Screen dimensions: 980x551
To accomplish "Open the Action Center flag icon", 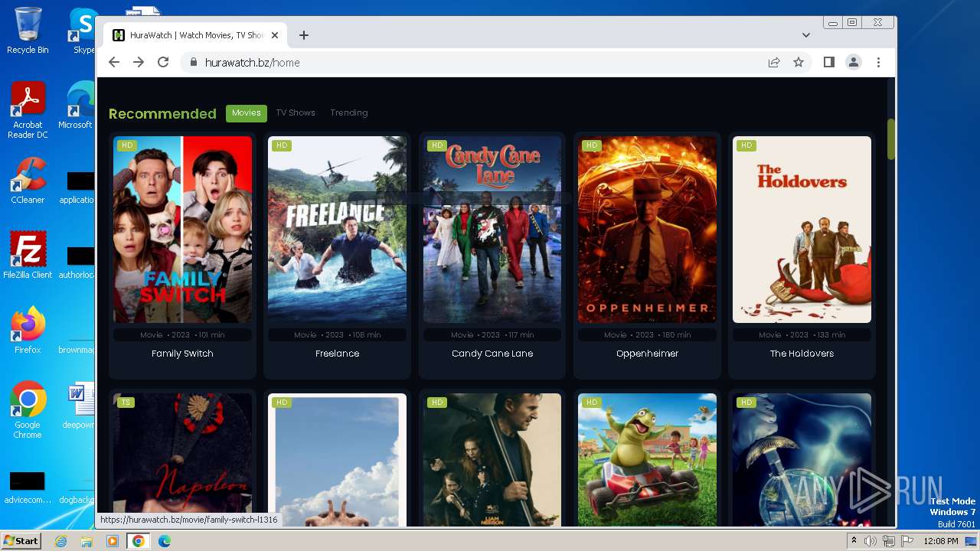I will tap(906, 541).
